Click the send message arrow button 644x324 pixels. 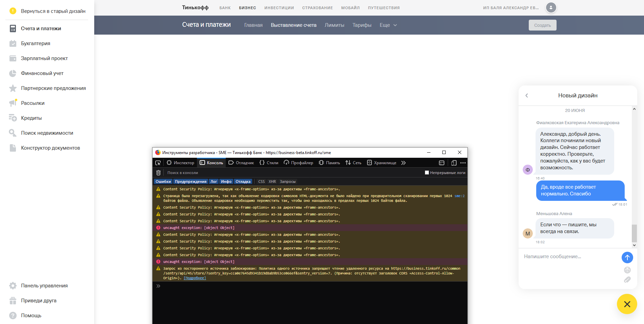[627, 258]
